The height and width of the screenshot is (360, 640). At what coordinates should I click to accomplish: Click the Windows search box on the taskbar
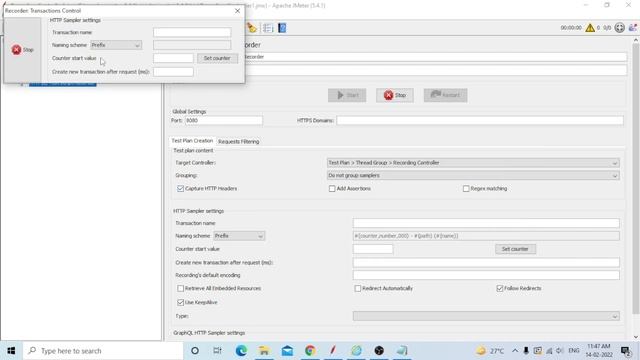pyautogui.click(x=103, y=351)
